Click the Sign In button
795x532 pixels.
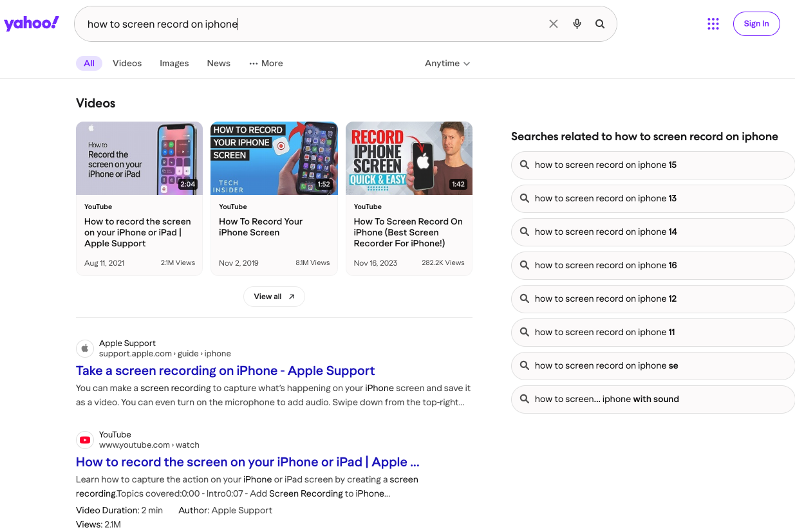click(x=756, y=24)
